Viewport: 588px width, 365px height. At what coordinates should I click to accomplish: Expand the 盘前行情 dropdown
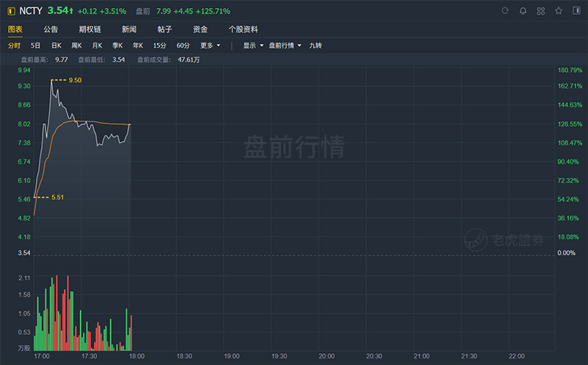(285, 46)
